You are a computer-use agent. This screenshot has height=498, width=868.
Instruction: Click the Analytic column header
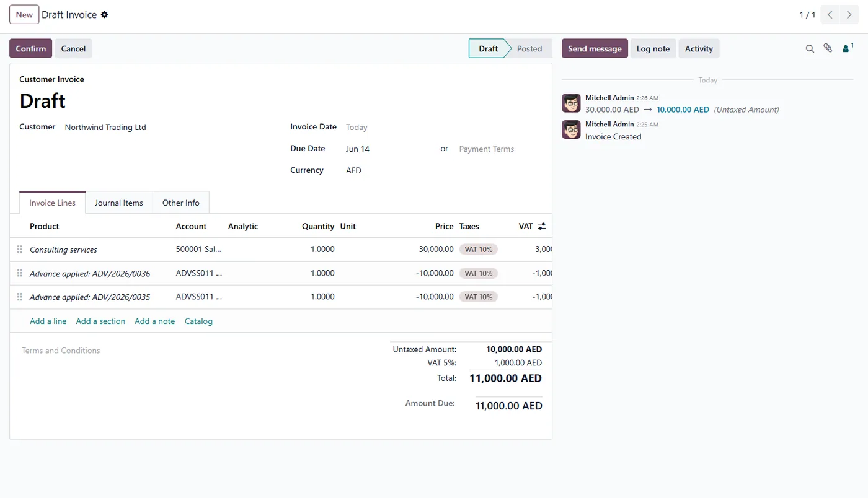(243, 227)
